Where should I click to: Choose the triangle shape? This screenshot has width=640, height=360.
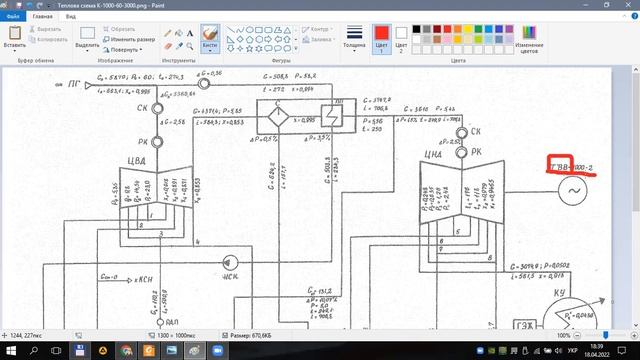pos(287,30)
